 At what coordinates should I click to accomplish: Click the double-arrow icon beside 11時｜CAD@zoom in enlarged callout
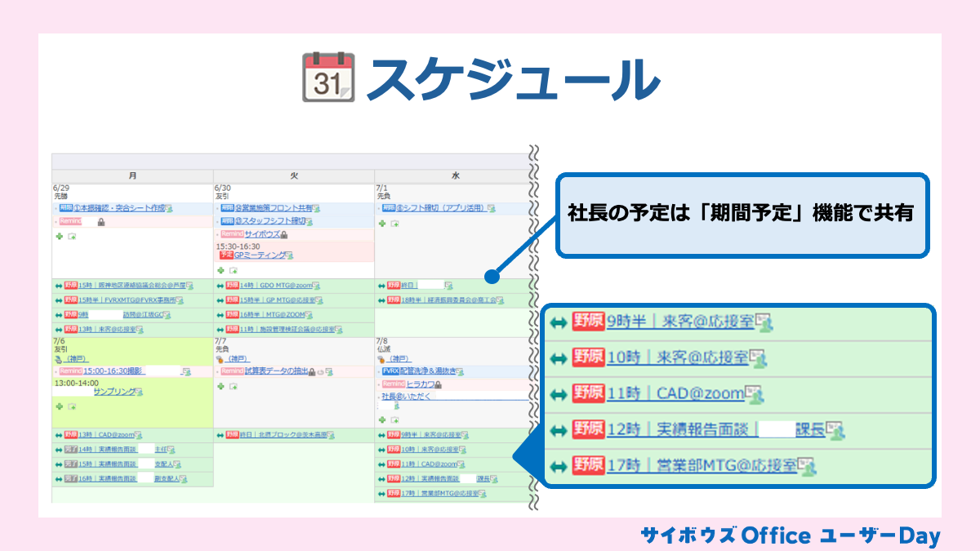(559, 394)
